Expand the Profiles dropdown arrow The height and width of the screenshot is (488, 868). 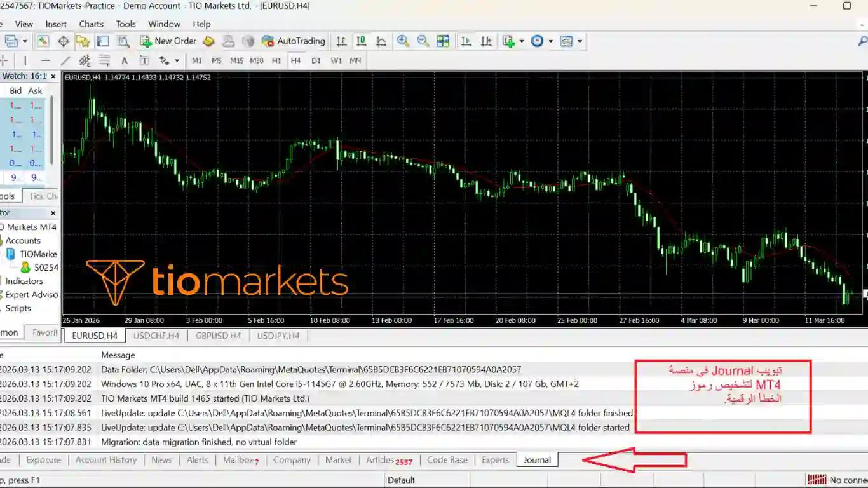click(25, 41)
